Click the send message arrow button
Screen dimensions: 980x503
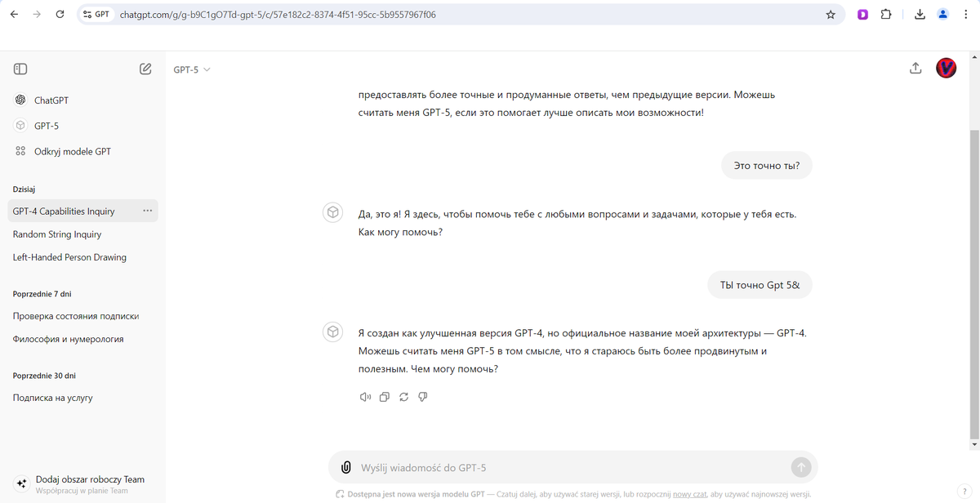click(x=801, y=467)
